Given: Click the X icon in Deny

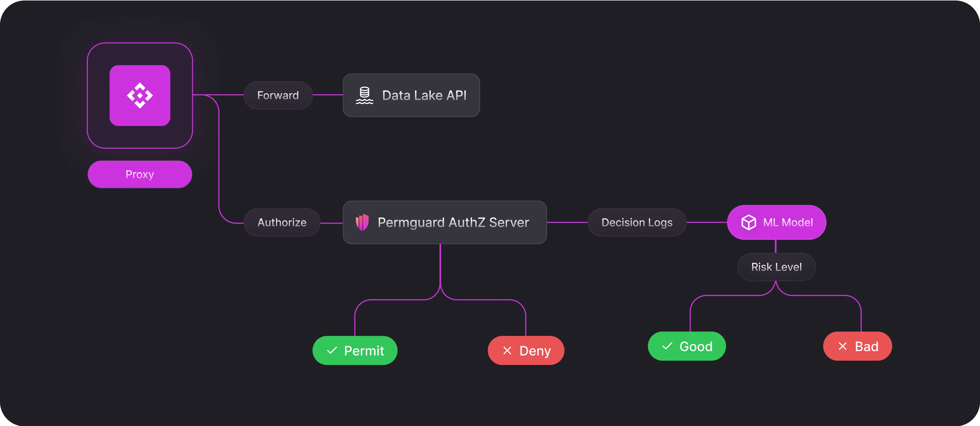Looking at the screenshot, I should tap(507, 351).
